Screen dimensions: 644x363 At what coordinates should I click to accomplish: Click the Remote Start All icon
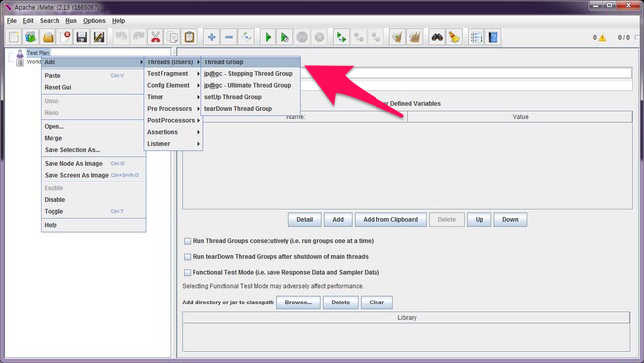click(341, 37)
